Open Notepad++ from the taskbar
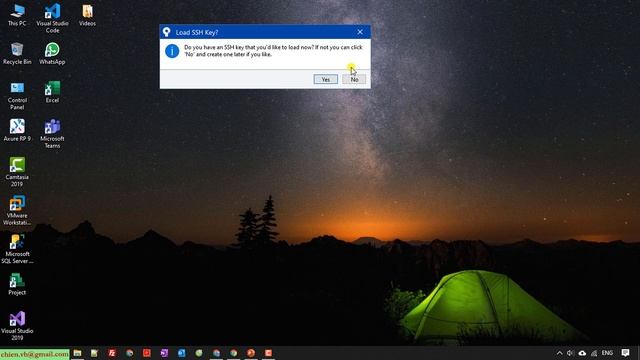This screenshot has height=360, width=640. 94,353
